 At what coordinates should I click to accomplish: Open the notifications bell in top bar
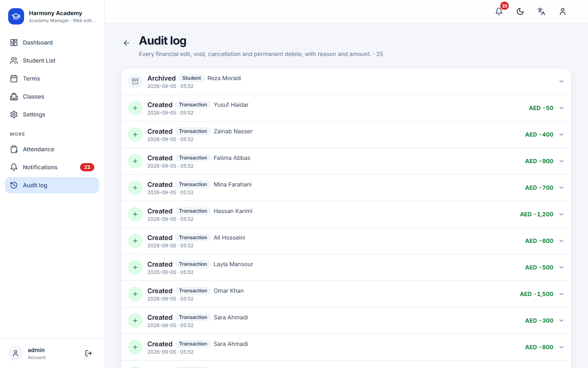[x=499, y=11]
